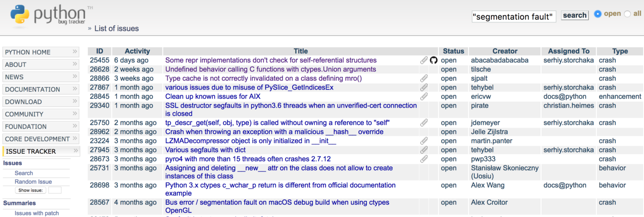The image size is (644, 217).
Task: Open the ISSUE TRACKER sidebar item
Action: [x=31, y=151]
